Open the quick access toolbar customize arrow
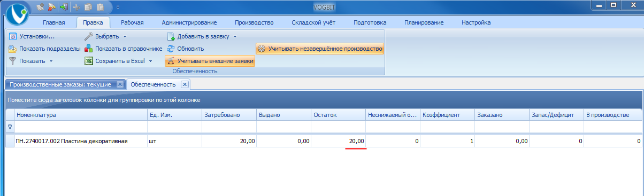Viewport: 644px width, 196px height. pyautogui.click(x=118, y=7)
